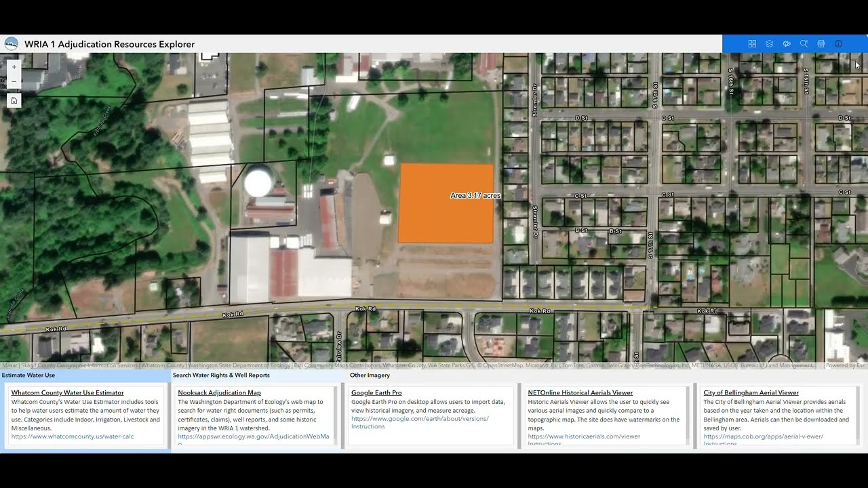The width and height of the screenshot is (868, 488).
Task: Open the search query icon
Action: point(804,43)
